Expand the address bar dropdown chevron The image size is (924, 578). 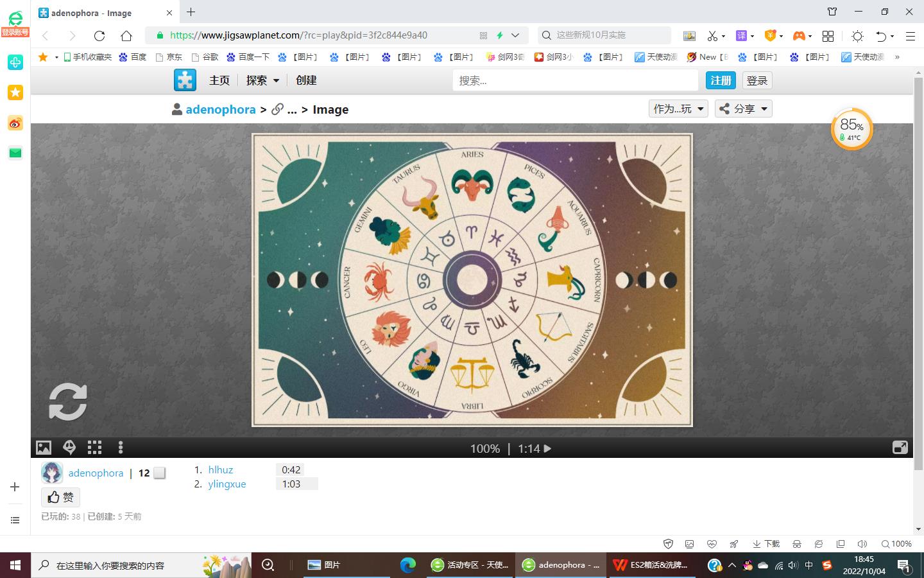(515, 35)
